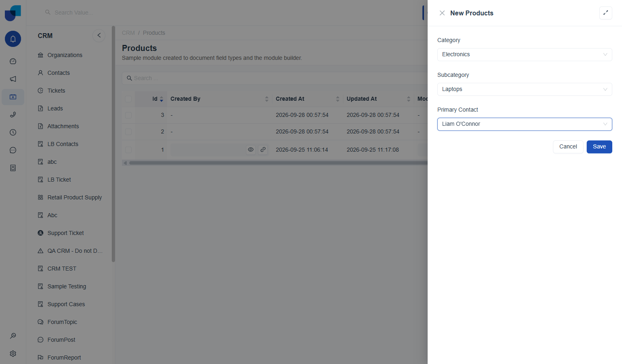622x364 pixels.
Task: Check the checkbox for row with Id 1
Action: (x=128, y=150)
